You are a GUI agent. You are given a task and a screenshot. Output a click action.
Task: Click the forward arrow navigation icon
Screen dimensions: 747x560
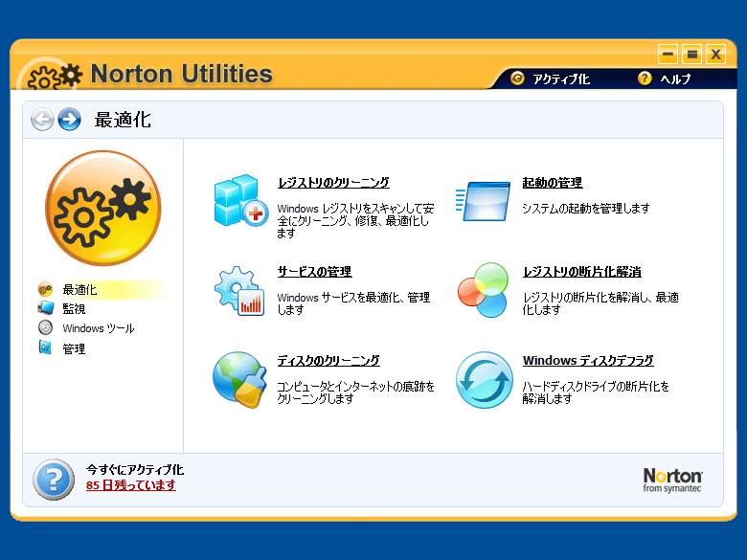pyautogui.click(x=70, y=119)
